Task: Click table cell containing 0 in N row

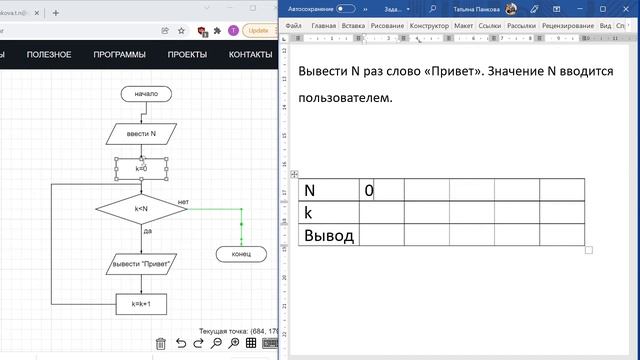Action: coord(382,190)
